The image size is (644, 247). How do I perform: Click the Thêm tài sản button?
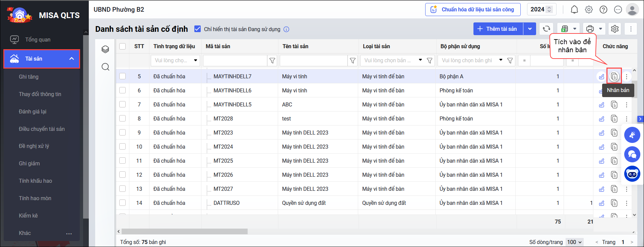point(498,29)
